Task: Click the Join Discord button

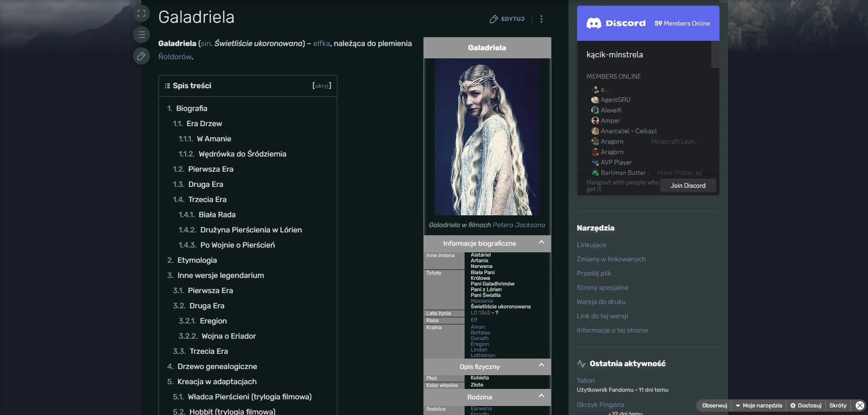Action: point(688,185)
